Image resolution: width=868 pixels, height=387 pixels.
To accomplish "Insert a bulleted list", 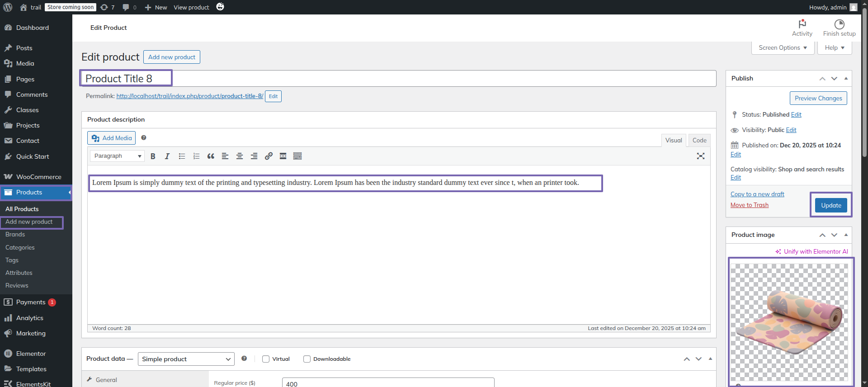I will (x=182, y=156).
